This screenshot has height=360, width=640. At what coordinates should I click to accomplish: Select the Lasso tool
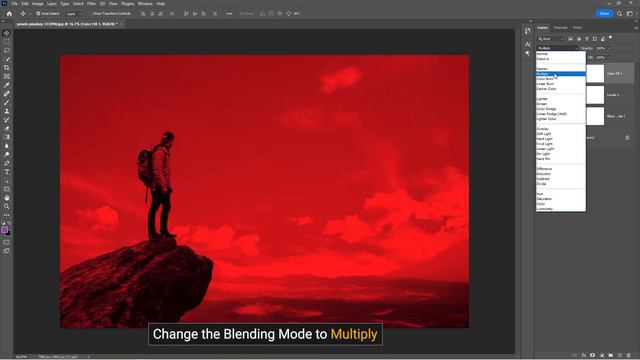[x=7, y=51]
